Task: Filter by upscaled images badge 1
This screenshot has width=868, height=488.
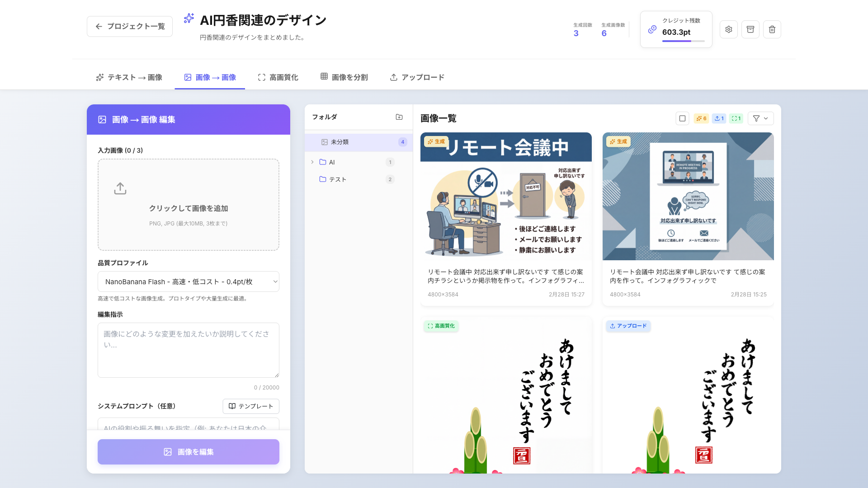Action: (x=736, y=118)
